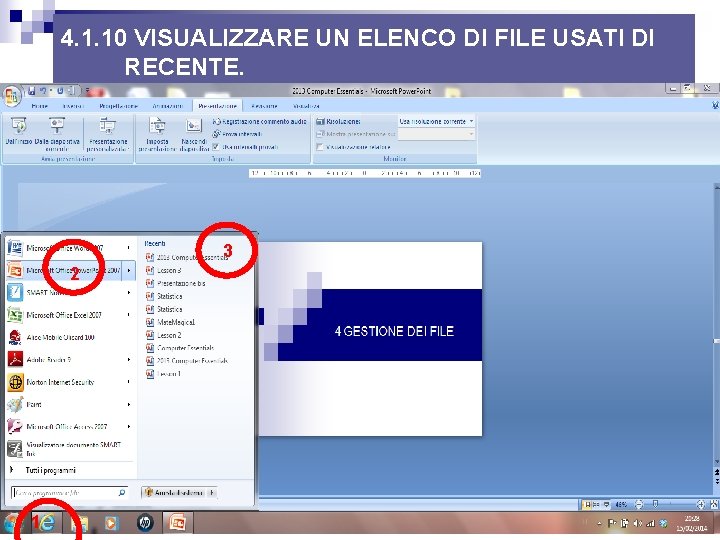Click Internet Explorer icon in taskbar
The width and height of the screenshot is (720, 540).
point(46,523)
